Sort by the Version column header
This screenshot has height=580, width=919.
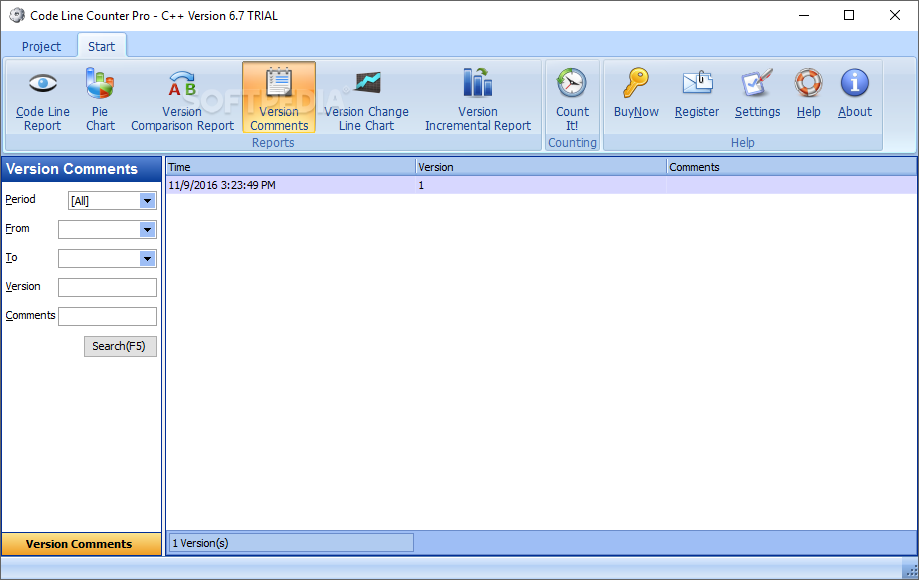pos(541,167)
